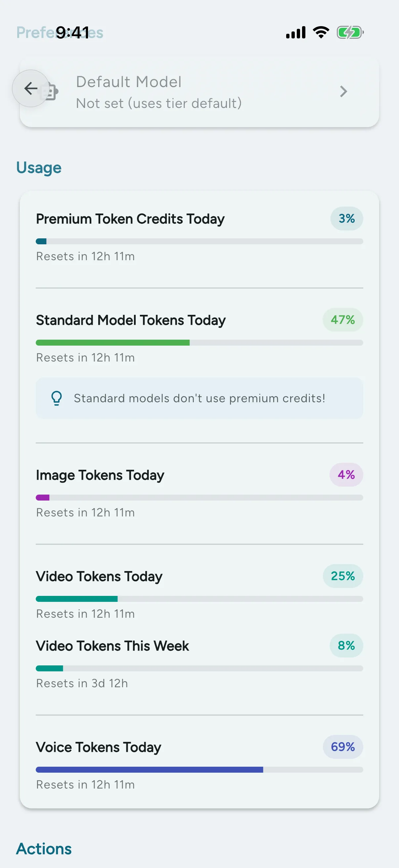Tap the 69% voice tokens badge

pos(343,747)
